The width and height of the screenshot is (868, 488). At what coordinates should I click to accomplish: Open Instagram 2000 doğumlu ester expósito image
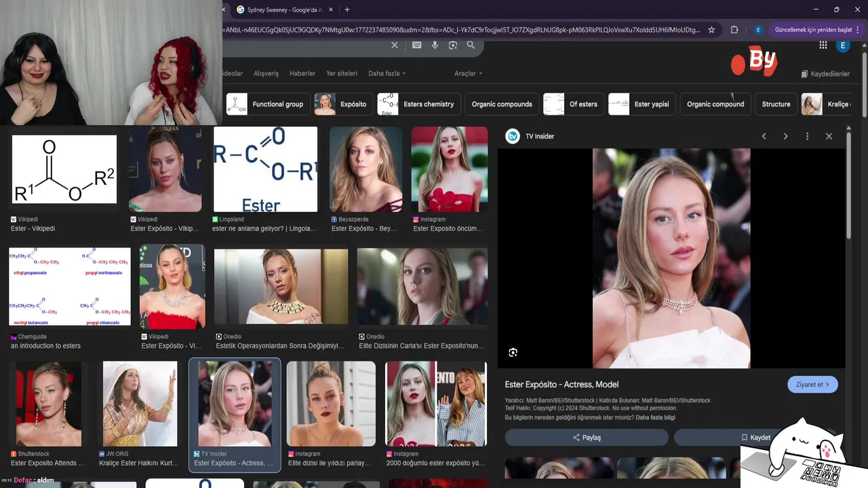pyautogui.click(x=435, y=404)
